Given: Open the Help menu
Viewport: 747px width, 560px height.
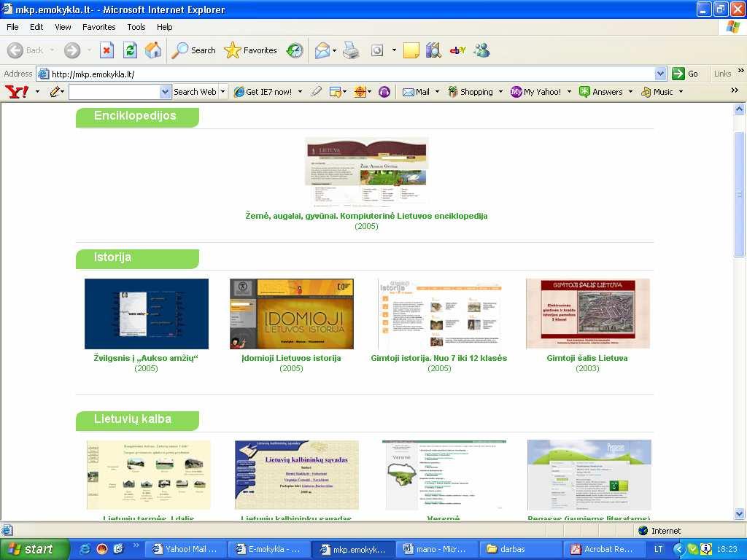Looking at the screenshot, I should click(164, 27).
